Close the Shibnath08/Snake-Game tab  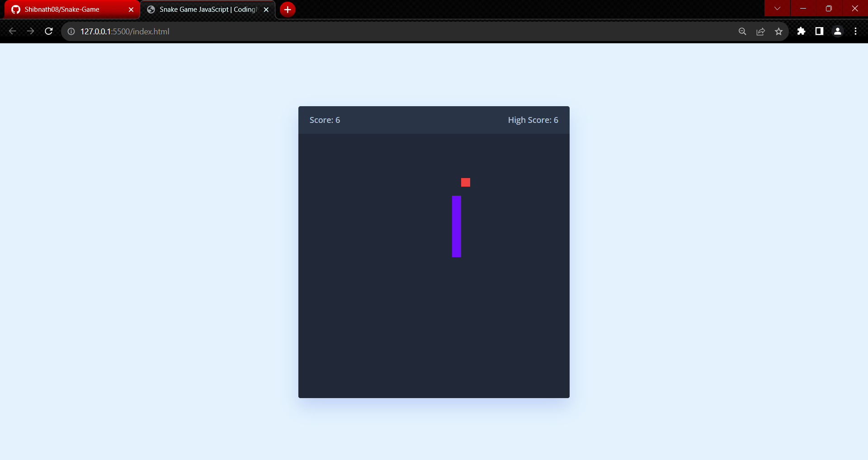tap(131, 9)
